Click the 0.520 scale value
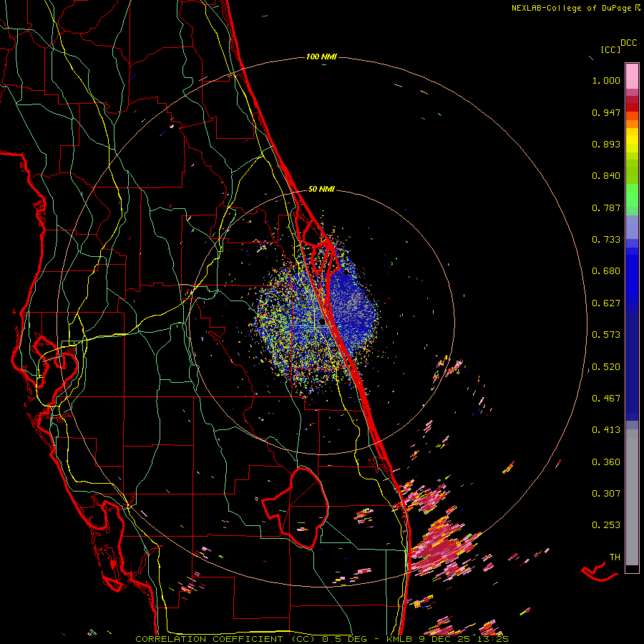644x644 pixels. 606,367
